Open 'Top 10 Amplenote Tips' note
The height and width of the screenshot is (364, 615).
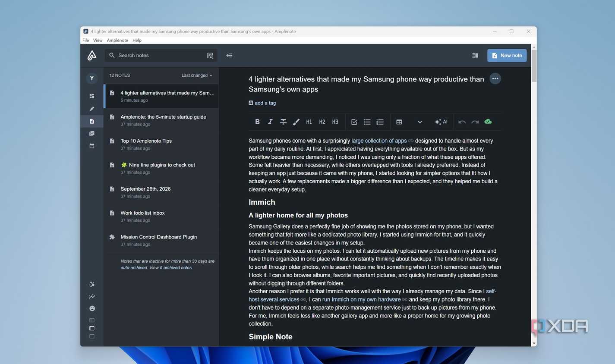[x=161, y=144]
